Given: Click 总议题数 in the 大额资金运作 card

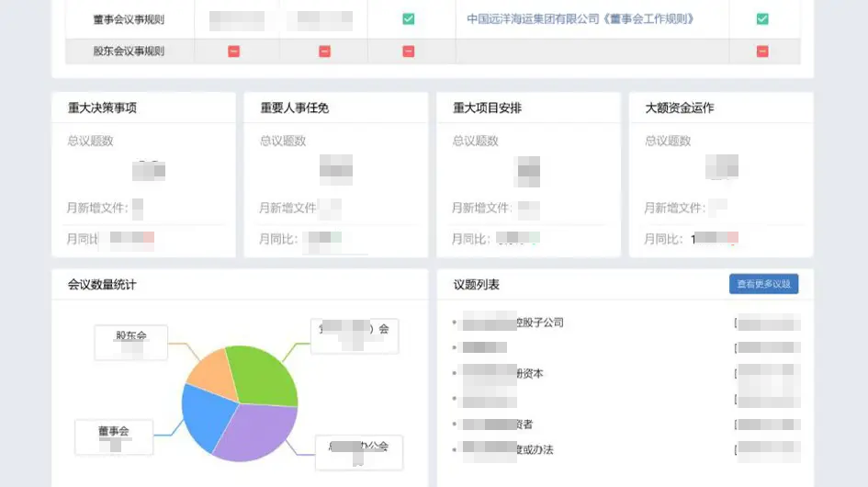Looking at the screenshot, I should point(668,141).
